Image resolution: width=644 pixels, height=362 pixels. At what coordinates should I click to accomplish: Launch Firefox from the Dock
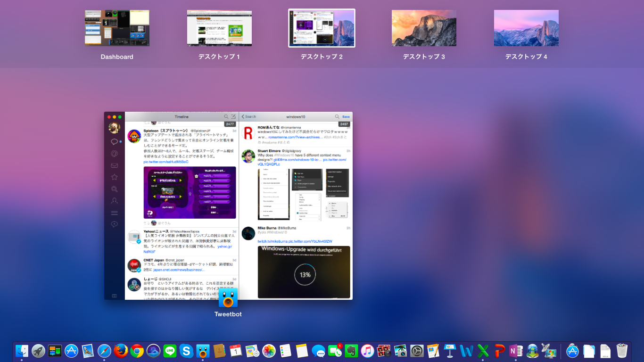(x=121, y=351)
